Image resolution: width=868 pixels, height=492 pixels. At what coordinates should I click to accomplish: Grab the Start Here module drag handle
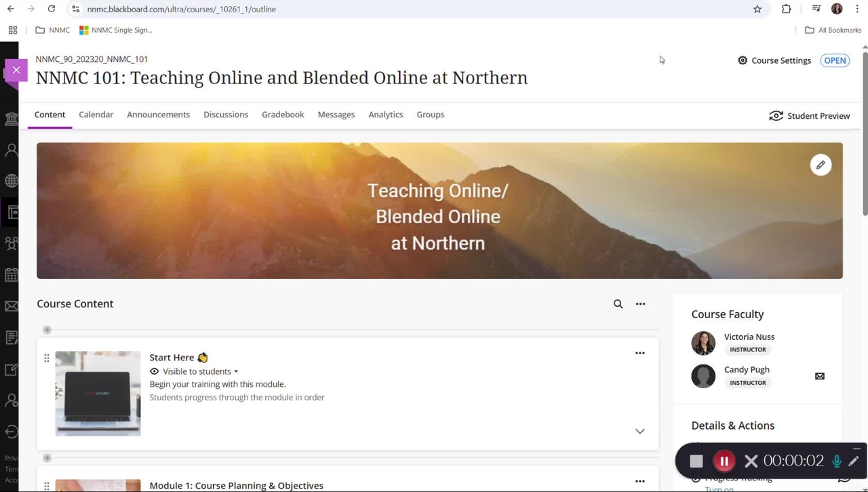click(47, 358)
